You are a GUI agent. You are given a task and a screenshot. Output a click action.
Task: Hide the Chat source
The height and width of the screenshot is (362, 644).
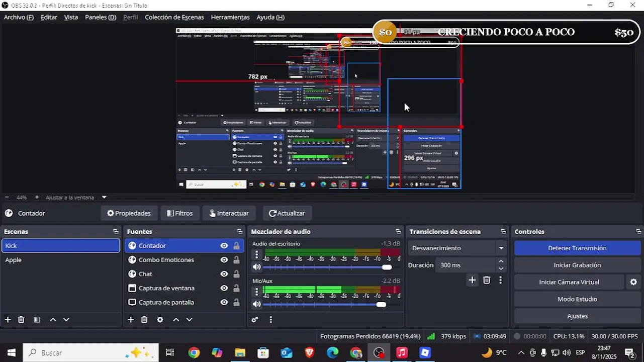coord(224,274)
